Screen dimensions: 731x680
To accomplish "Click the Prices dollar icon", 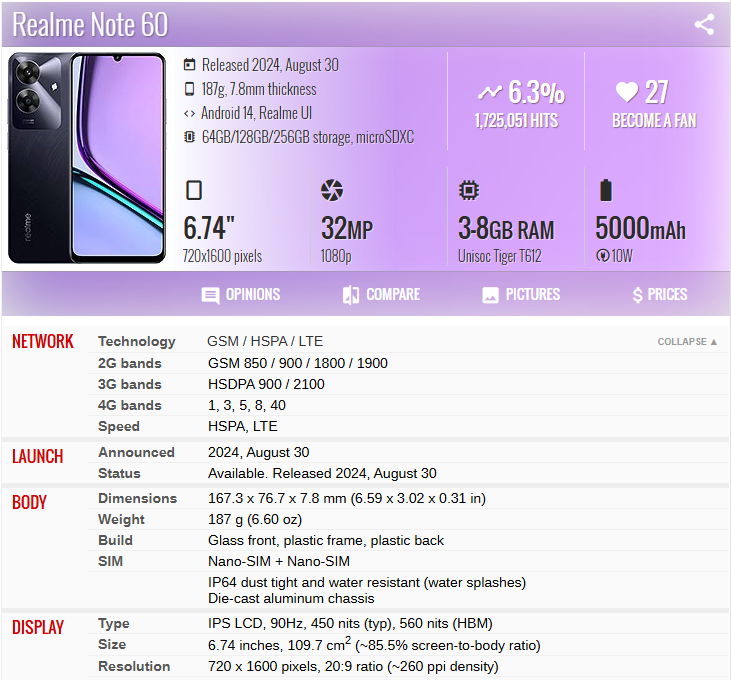I will [637, 295].
